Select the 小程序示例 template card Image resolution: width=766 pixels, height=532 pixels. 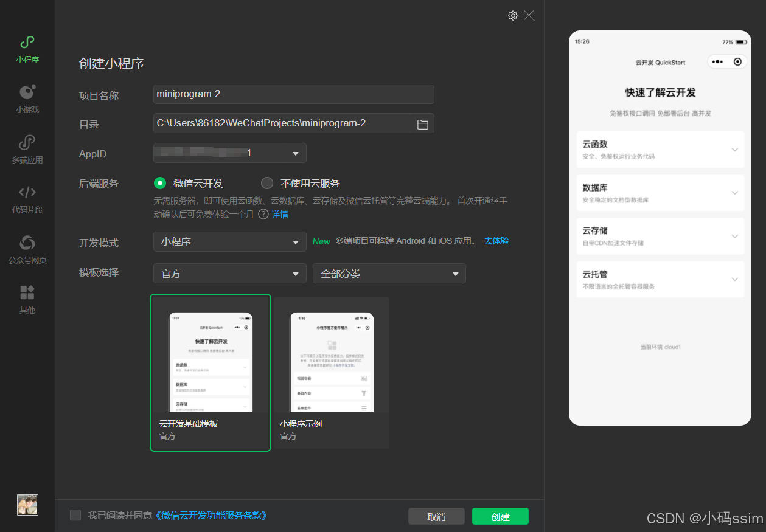pyautogui.click(x=331, y=373)
